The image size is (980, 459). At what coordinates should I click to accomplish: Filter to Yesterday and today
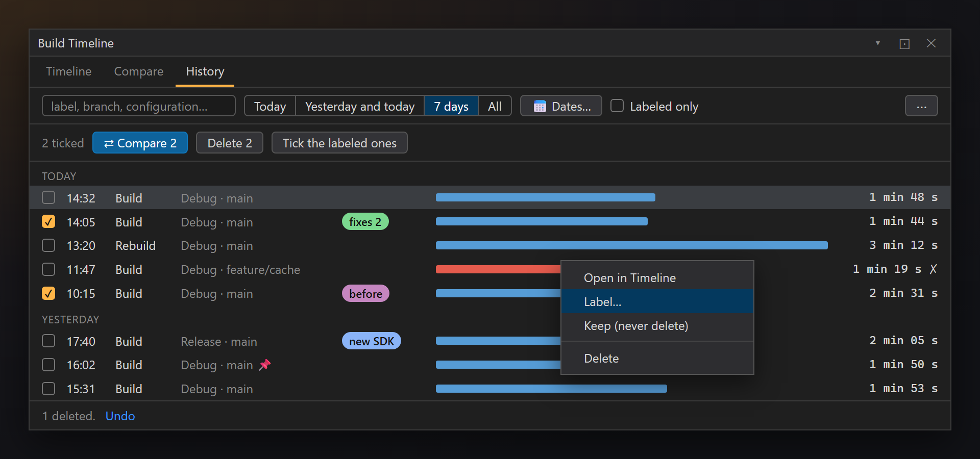pyautogui.click(x=360, y=106)
